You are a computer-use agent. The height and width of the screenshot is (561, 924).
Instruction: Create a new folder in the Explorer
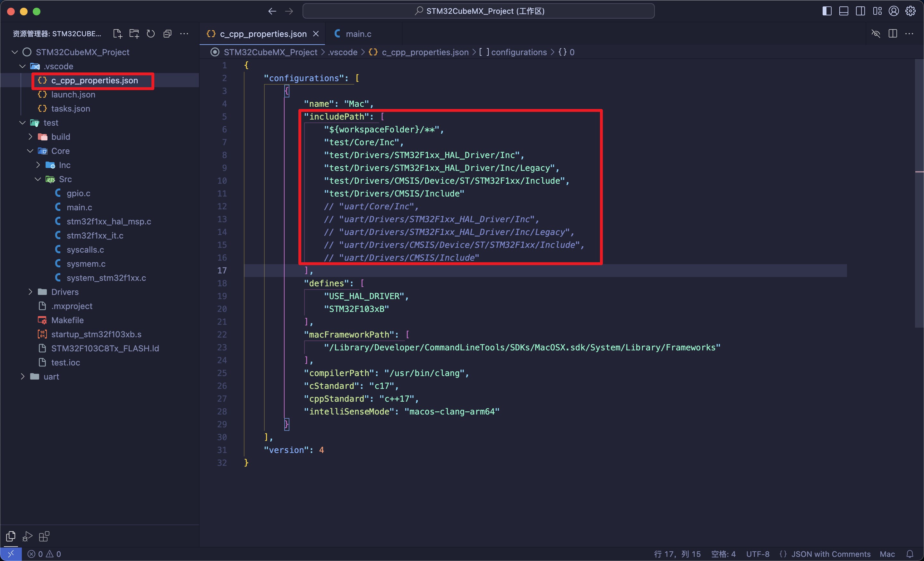point(134,33)
